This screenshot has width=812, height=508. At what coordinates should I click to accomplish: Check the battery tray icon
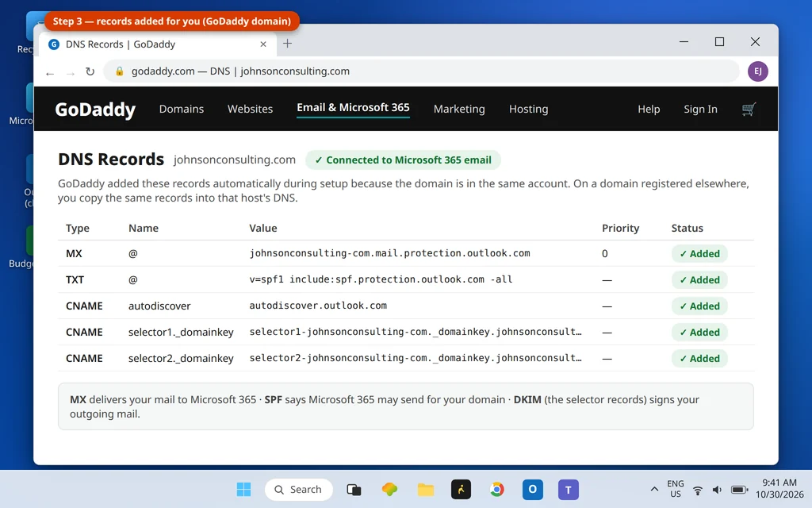click(x=740, y=490)
